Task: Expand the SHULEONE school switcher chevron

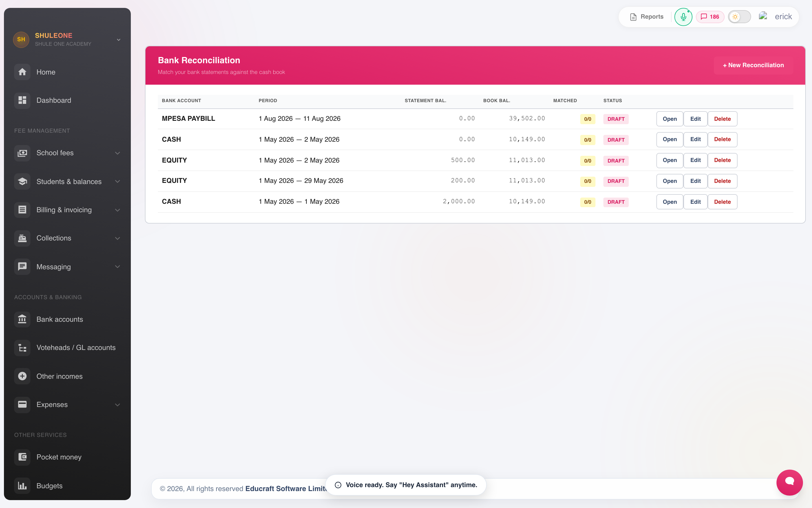Action: tap(118, 40)
